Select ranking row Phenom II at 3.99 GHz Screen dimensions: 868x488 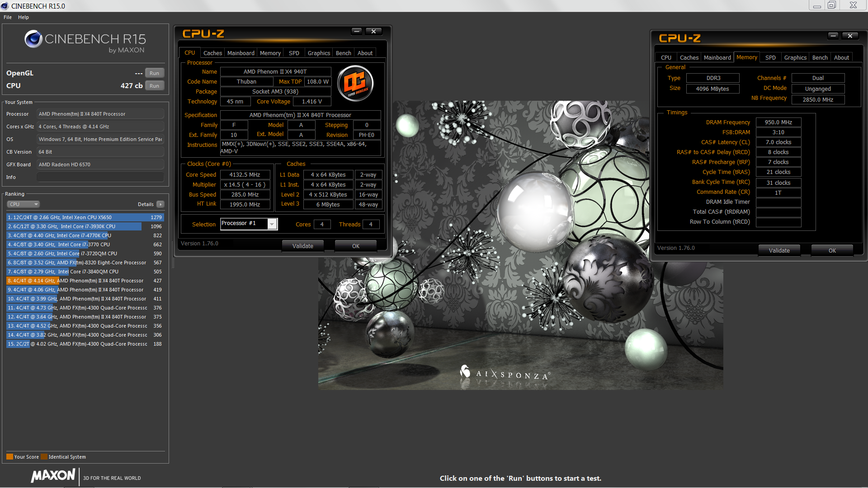(x=85, y=299)
